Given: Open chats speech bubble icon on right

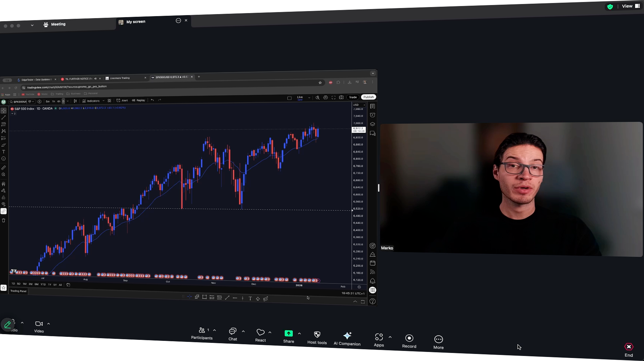Looking at the screenshot, I should (373, 134).
